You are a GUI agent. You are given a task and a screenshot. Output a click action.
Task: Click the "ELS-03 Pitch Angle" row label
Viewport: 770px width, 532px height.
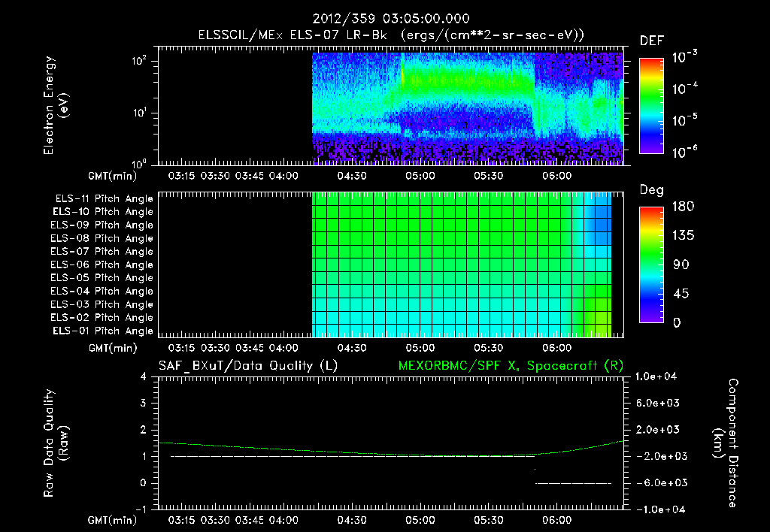coord(102,304)
